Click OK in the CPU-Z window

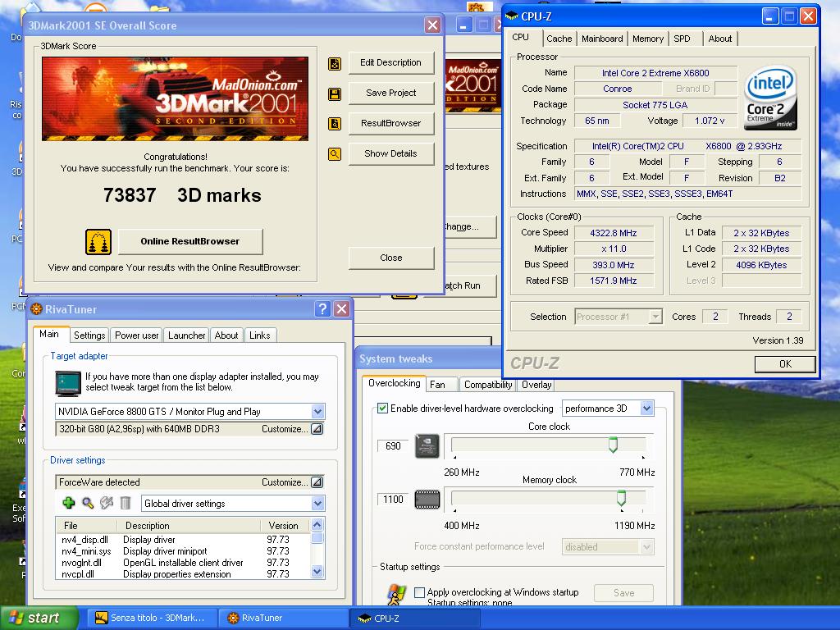point(785,363)
